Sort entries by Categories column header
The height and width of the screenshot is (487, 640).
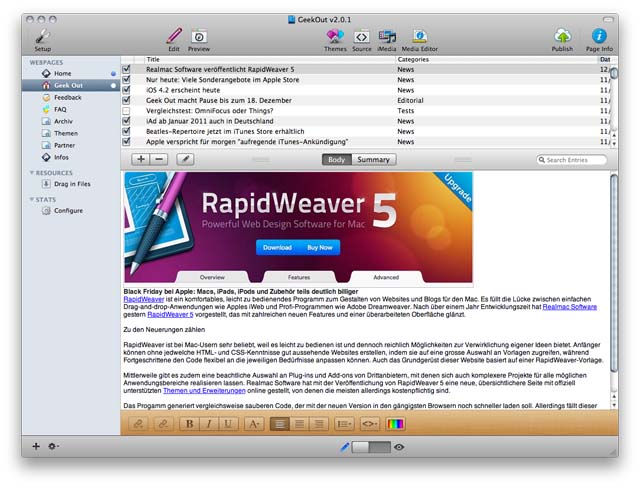click(x=496, y=60)
